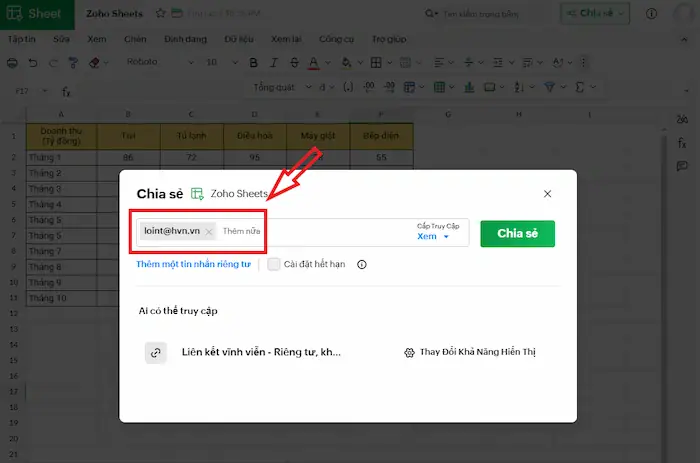Enable the Cài đặt hết hạn checkbox
This screenshot has height=463, width=700.
point(274,264)
